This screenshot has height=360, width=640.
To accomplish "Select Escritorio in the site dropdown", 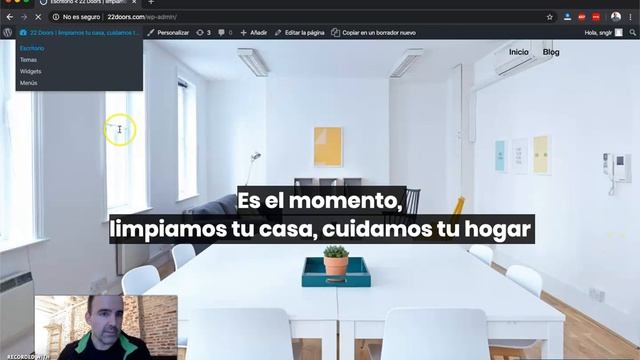I will (x=32, y=48).
